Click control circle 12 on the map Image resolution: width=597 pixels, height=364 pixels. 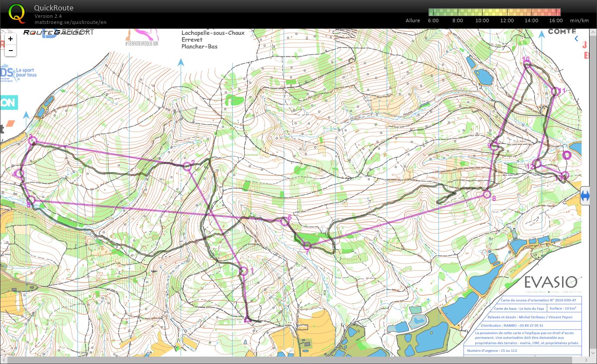[538, 164]
